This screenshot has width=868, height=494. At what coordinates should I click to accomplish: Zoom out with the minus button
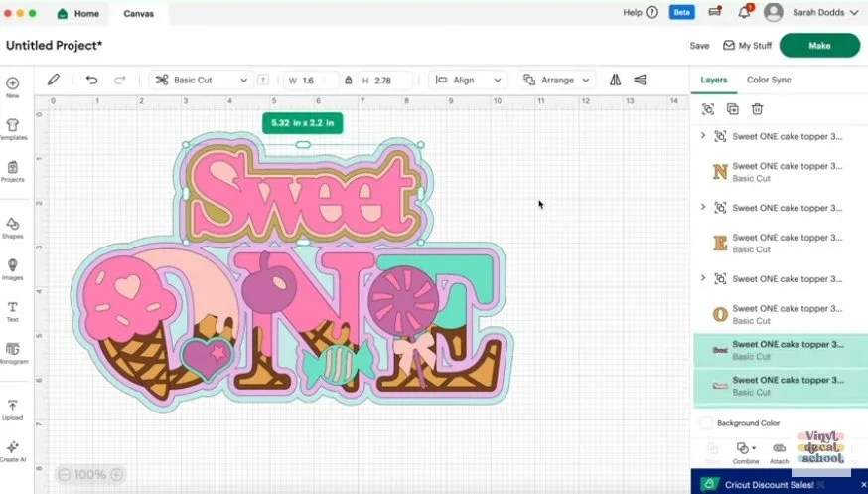(65, 474)
